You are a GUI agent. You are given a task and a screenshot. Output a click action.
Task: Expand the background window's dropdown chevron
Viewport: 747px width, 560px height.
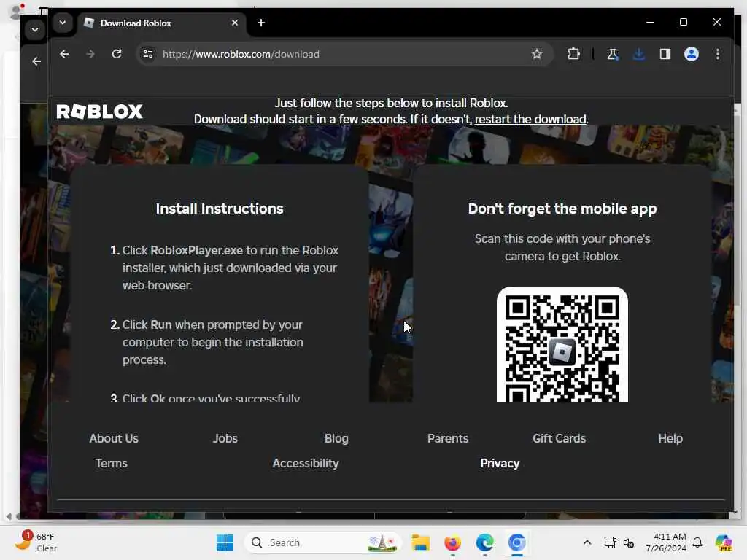pyautogui.click(x=35, y=29)
